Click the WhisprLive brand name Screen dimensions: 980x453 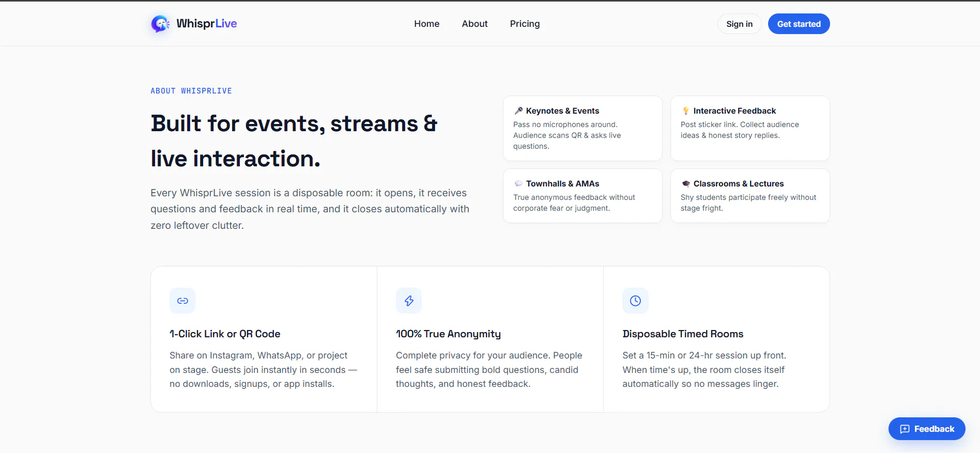(x=206, y=24)
